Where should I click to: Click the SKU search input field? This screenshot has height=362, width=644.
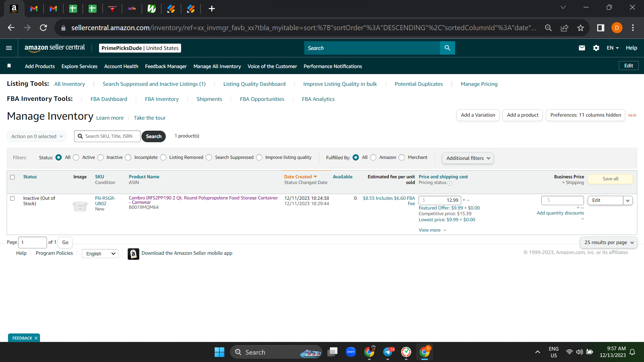(107, 136)
